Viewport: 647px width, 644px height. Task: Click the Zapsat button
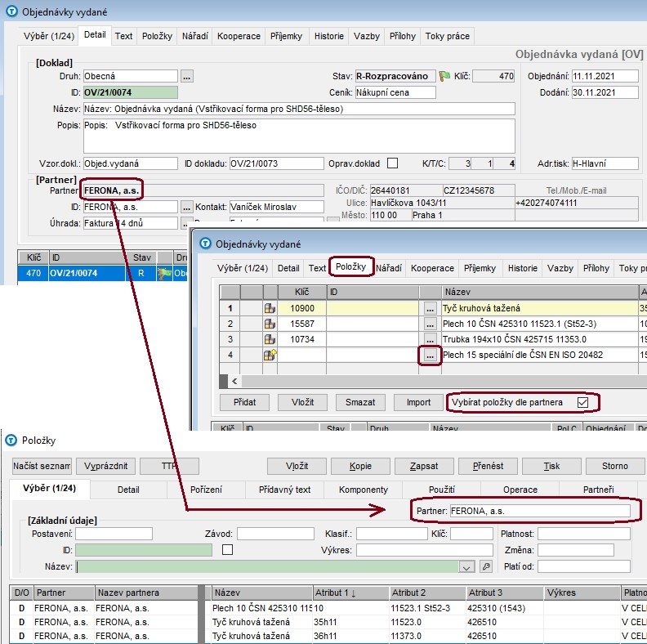424,466
